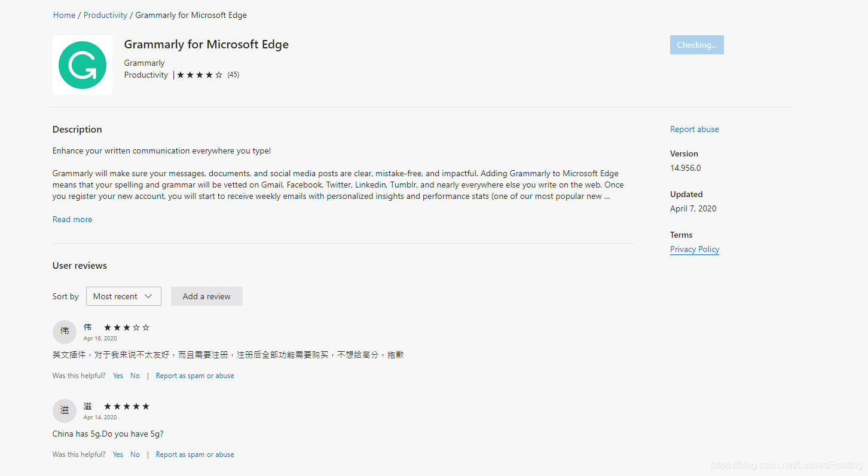The height and width of the screenshot is (476, 868).
Task: Report the Apr 16 review as spam or abuse
Action: 195,376
